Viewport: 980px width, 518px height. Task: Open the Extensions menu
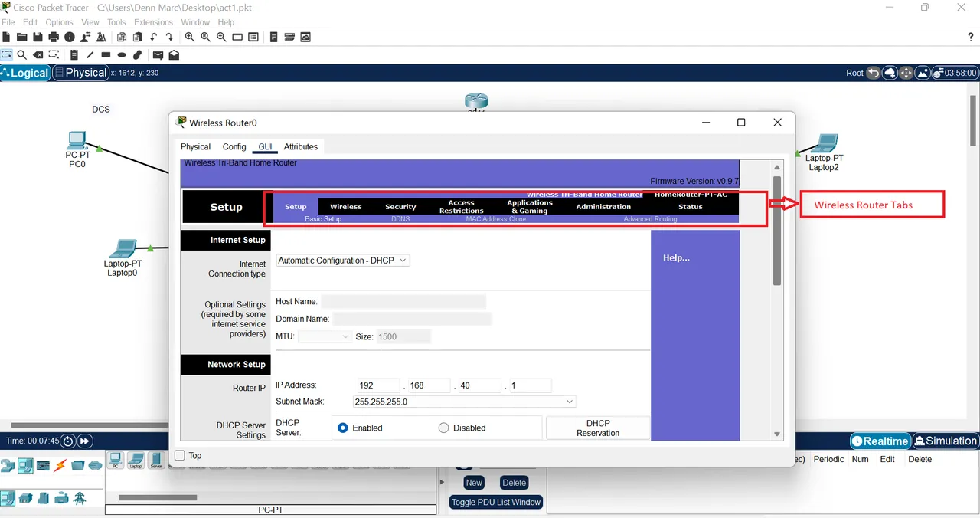(153, 22)
